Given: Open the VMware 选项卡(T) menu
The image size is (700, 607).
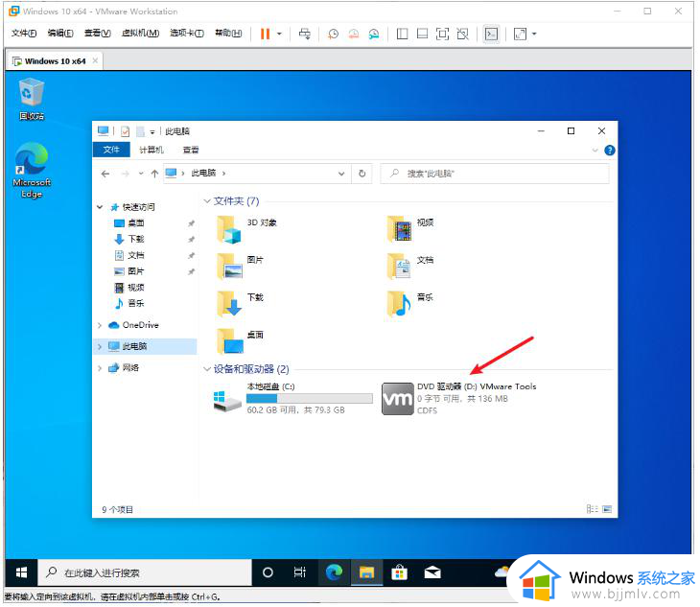Looking at the screenshot, I should coord(187,33).
